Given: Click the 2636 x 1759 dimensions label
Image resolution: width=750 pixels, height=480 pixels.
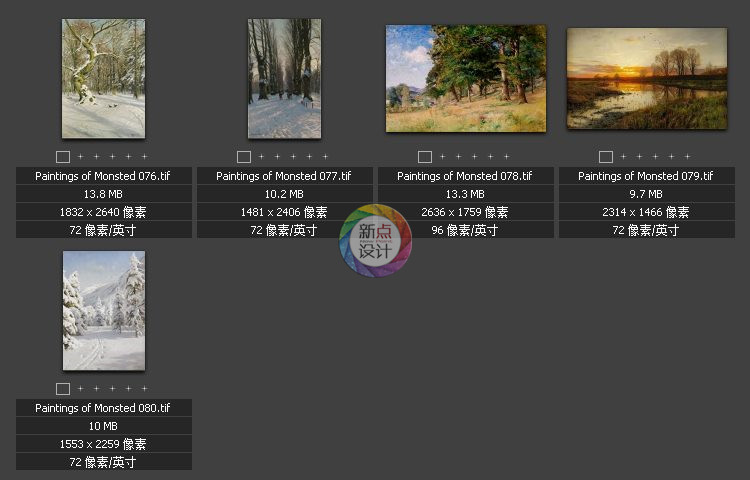Looking at the screenshot, I should coord(465,212).
